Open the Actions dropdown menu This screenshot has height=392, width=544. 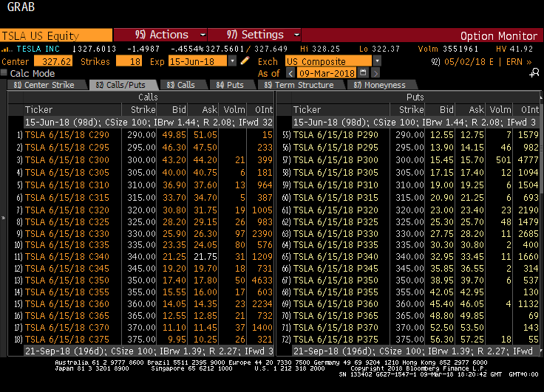(x=160, y=35)
